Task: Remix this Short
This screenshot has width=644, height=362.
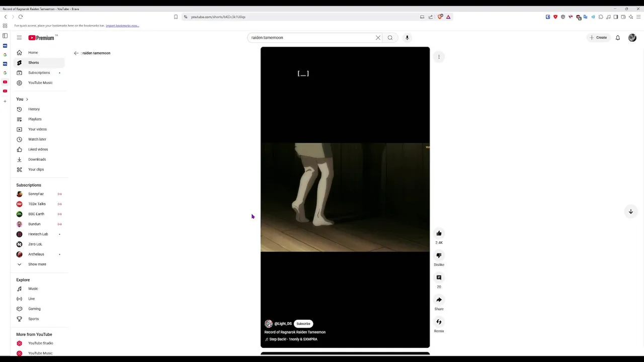Action: tap(439, 322)
